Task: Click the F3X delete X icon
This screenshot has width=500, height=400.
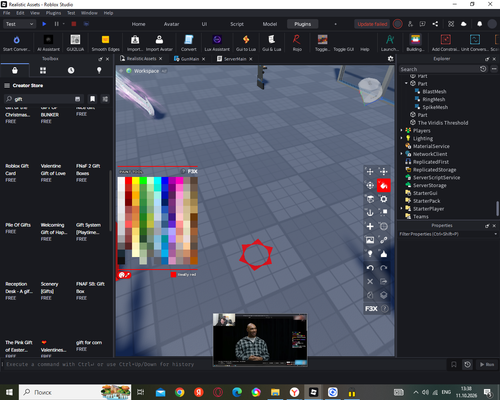Action: pyautogui.click(x=370, y=281)
